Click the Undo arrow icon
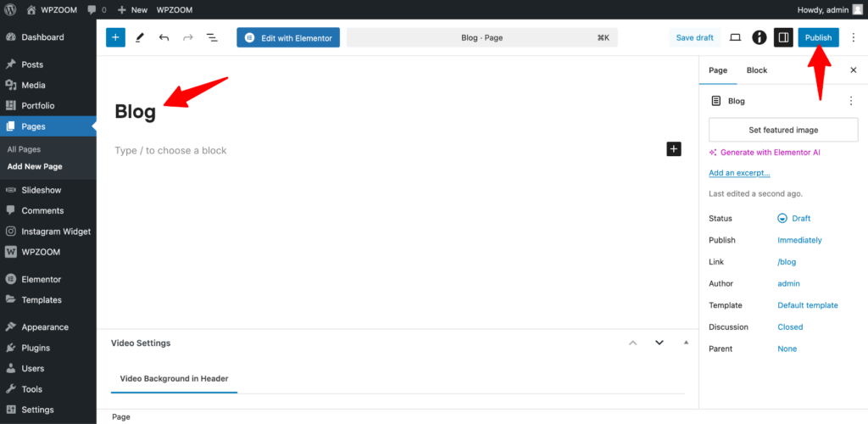Image resolution: width=868 pixels, height=424 pixels. [x=164, y=37]
